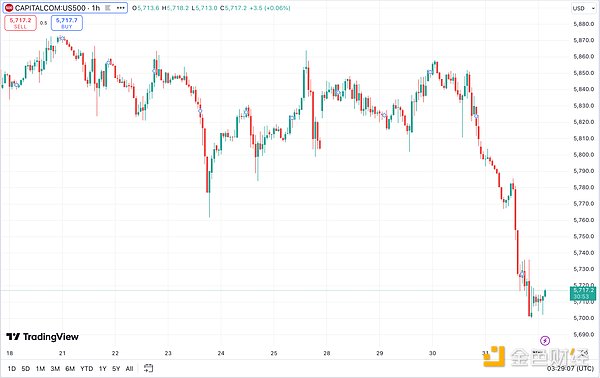Open the three-dots more menu beside symbol
The image size is (600, 378).
(x=121, y=8)
